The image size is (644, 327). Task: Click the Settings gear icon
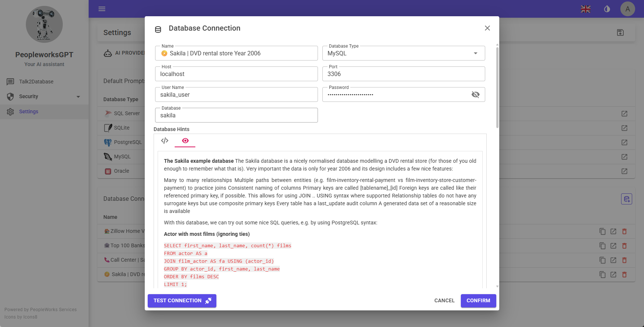[x=10, y=111]
